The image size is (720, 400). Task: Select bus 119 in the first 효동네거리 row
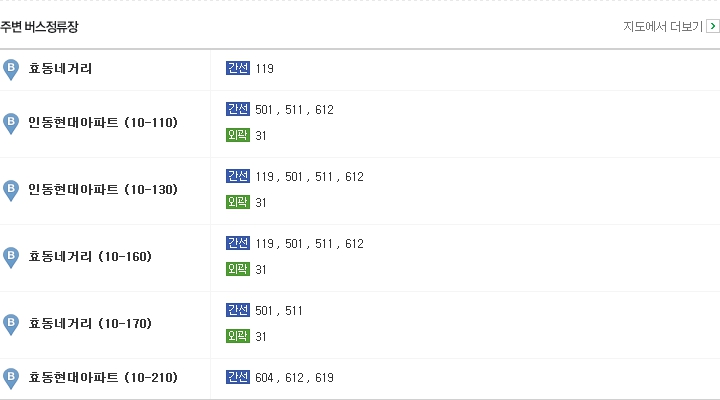[x=264, y=68]
